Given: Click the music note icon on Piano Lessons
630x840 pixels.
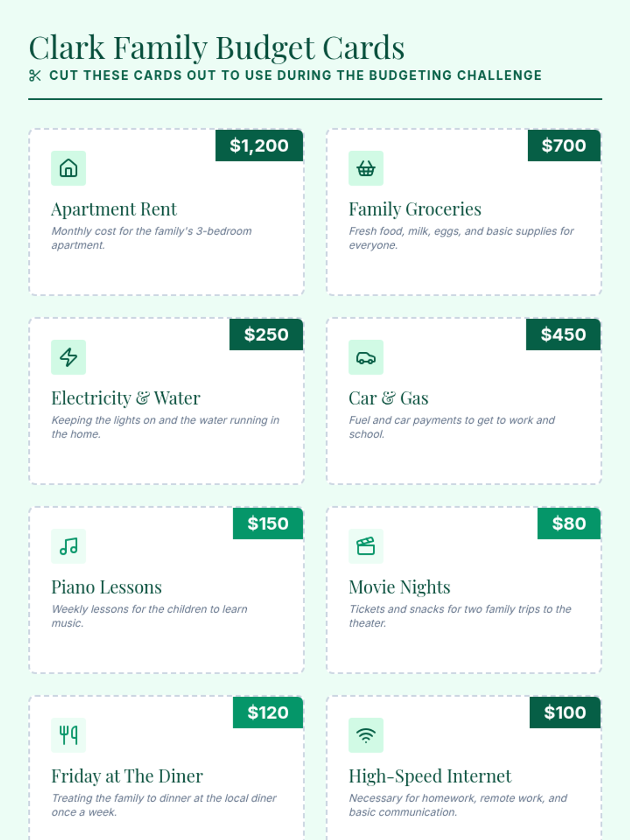Looking at the screenshot, I should coord(68,547).
